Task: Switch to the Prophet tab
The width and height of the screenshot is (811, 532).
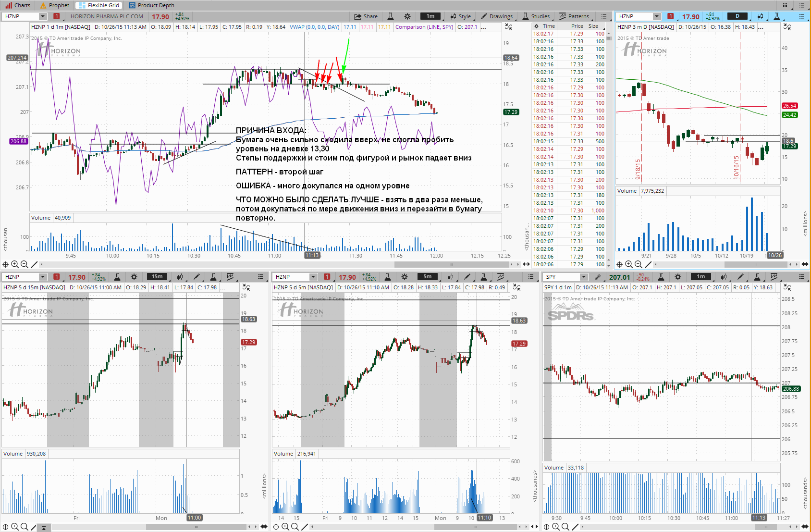Action: [55, 5]
